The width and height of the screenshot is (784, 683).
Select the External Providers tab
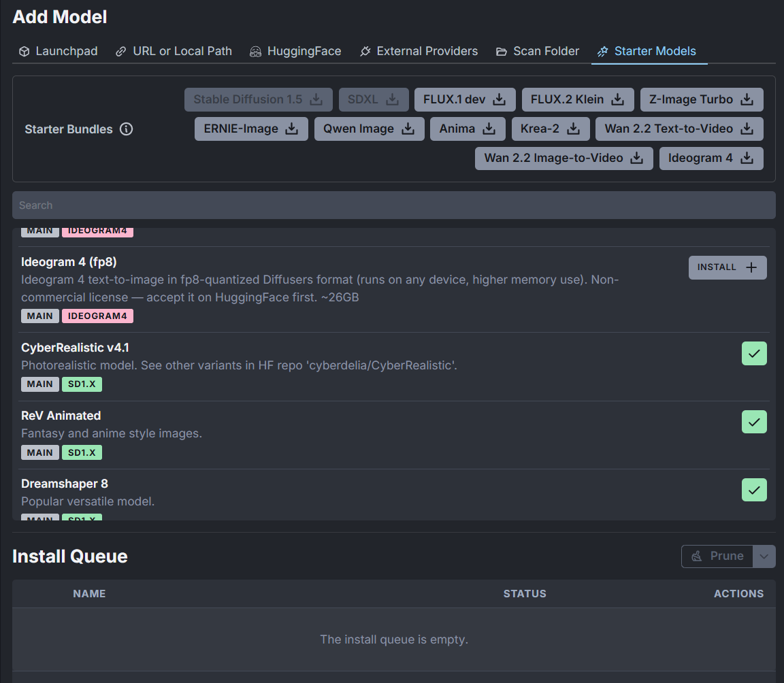[x=419, y=51]
